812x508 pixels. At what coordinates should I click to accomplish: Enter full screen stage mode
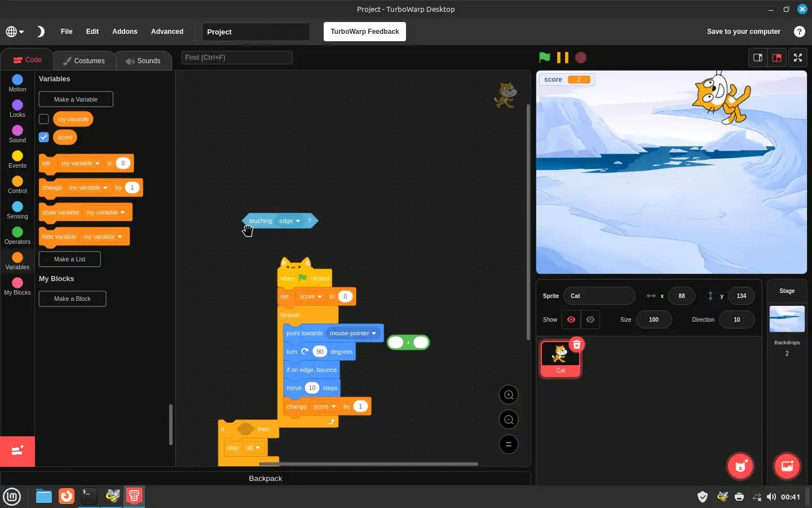tap(798, 58)
